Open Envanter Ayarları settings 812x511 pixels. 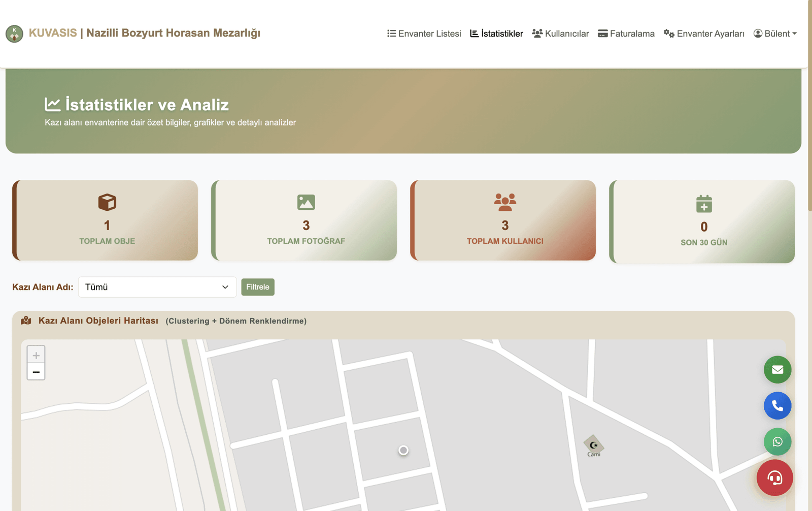tap(704, 34)
